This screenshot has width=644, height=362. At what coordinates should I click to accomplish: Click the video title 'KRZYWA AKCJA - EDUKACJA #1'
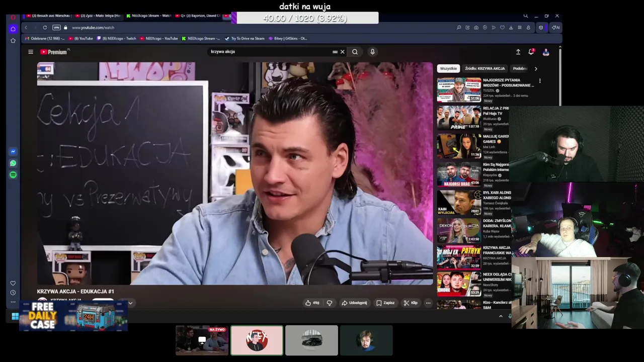pyautogui.click(x=75, y=291)
